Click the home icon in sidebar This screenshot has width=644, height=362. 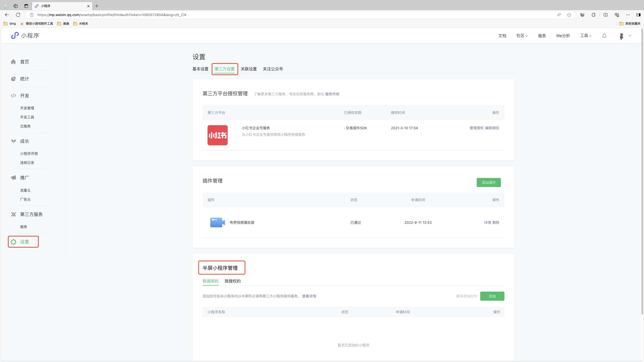13,62
